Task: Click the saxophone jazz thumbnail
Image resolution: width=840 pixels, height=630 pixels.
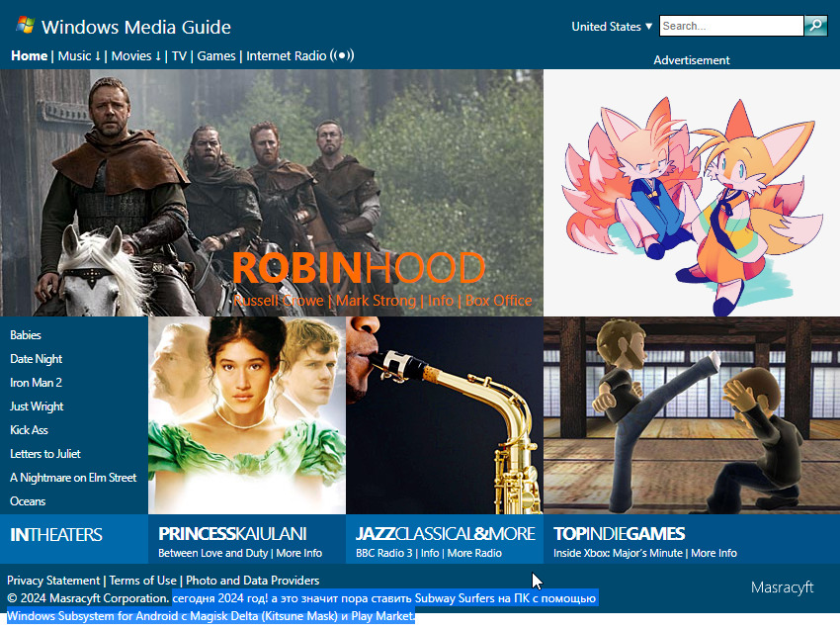Action: tap(445, 415)
